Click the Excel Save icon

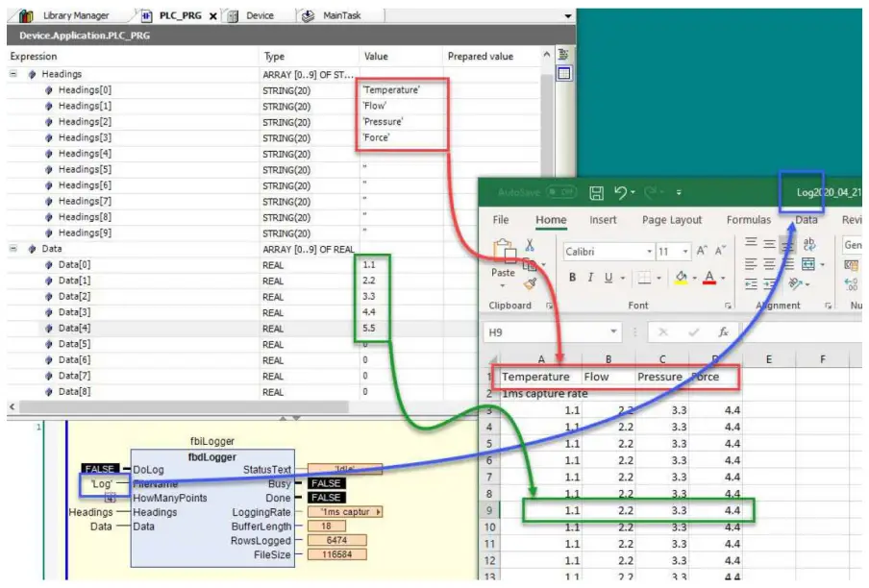pos(596,193)
